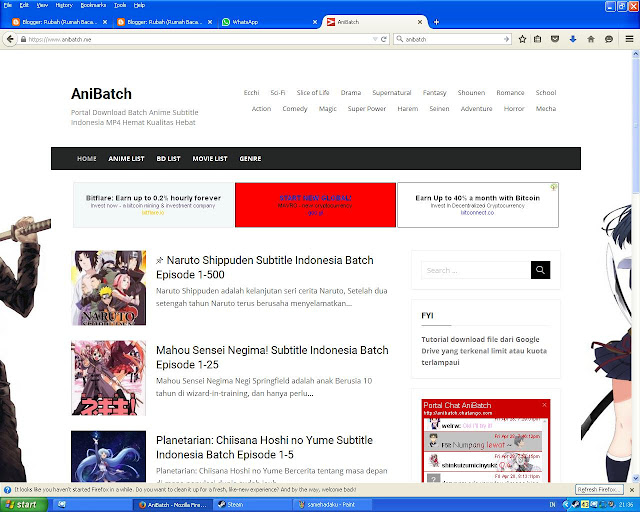Open Naruto Shippuden Batch post title
Screen dimensions: 640x512
pyautogui.click(x=264, y=267)
